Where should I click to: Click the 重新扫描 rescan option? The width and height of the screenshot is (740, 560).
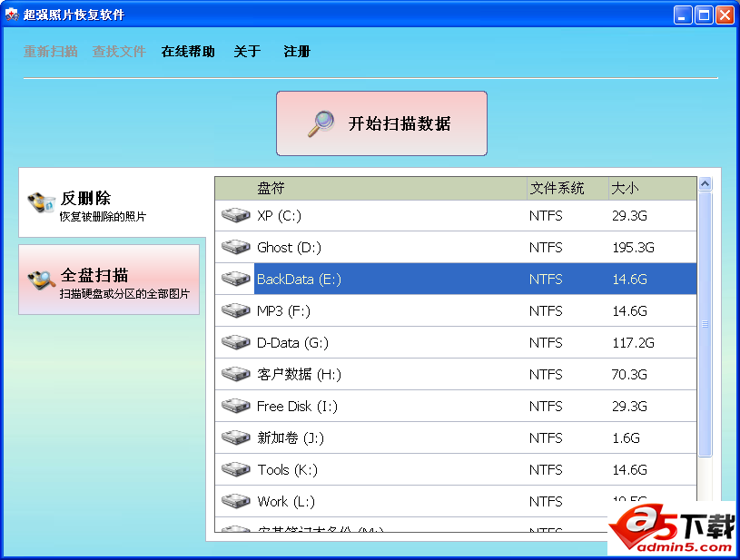(x=50, y=52)
